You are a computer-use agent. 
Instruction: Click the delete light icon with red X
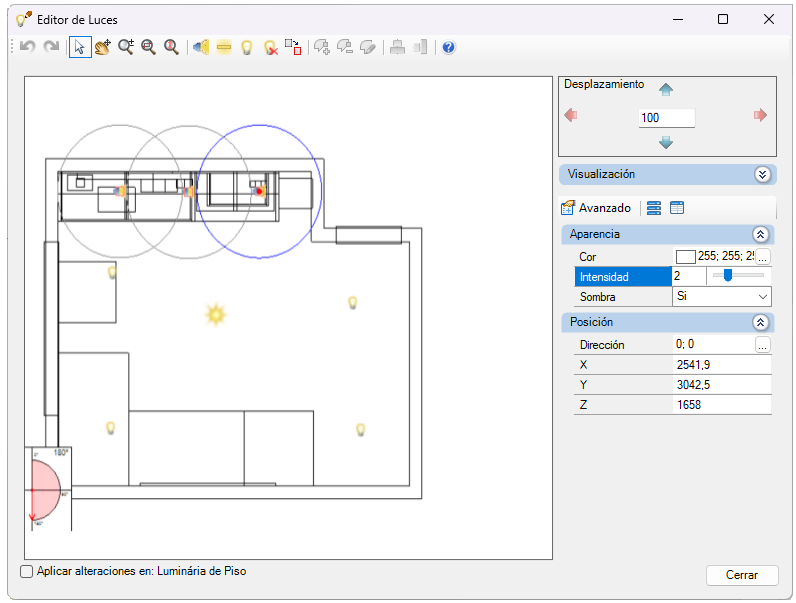coord(271,47)
